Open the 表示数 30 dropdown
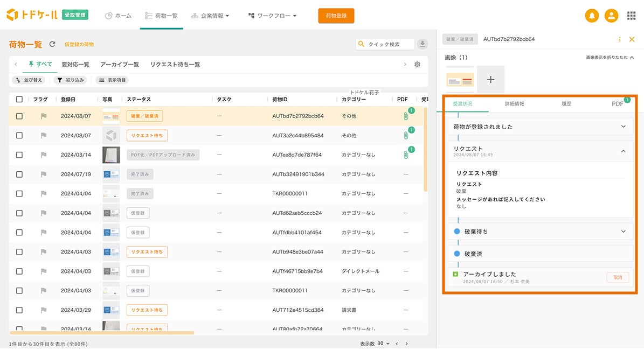The height and width of the screenshot is (350, 644). [383, 344]
